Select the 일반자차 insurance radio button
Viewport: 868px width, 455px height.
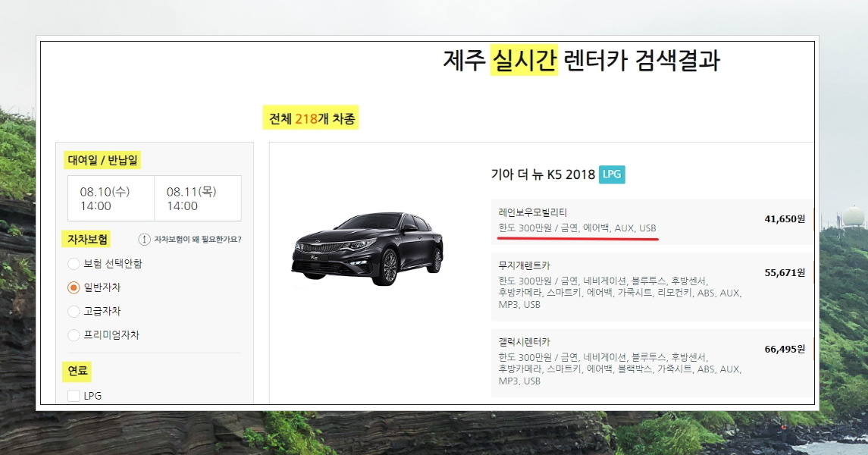click(74, 287)
